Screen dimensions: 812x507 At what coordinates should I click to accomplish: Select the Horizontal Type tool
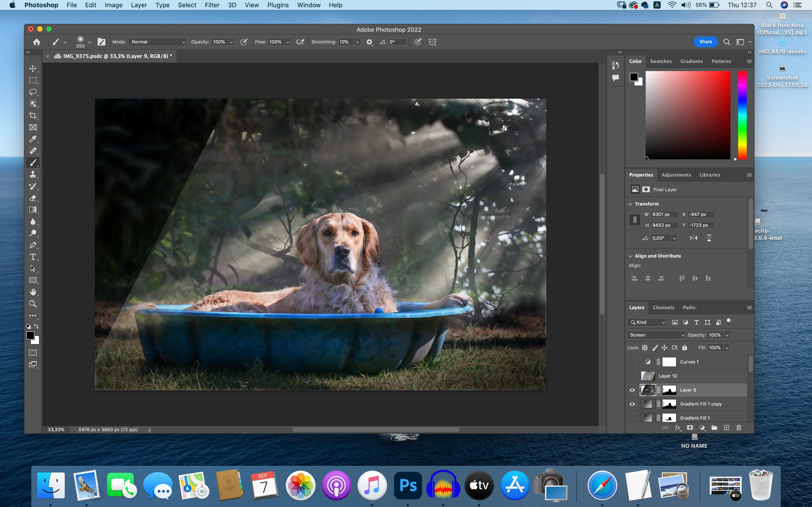tap(33, 257)
